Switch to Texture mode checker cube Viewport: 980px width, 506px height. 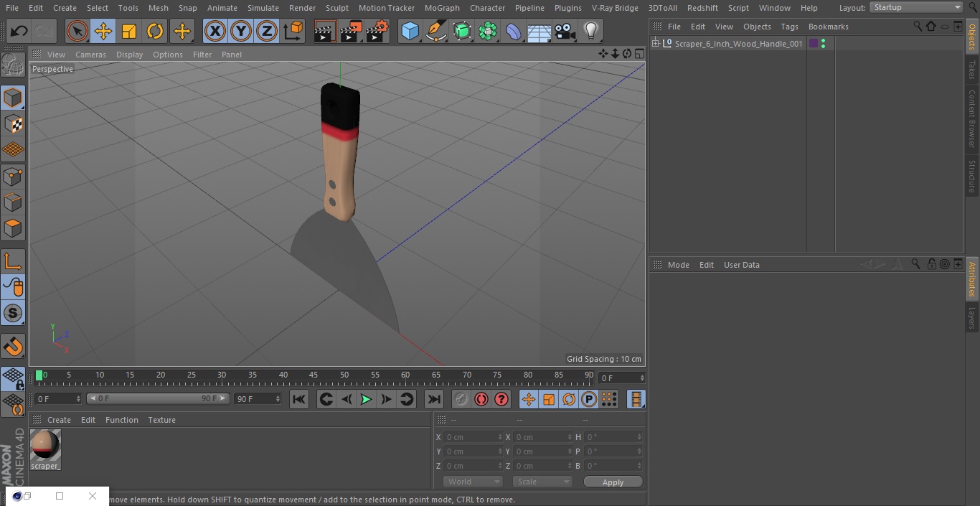coord(13,123)
